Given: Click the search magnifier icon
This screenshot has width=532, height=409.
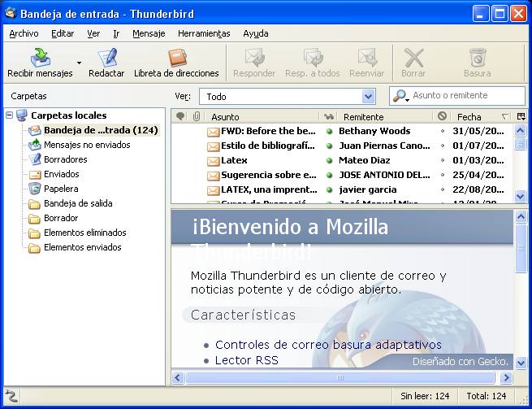Looking at the screenshot, I should click(x=400, y=96).
